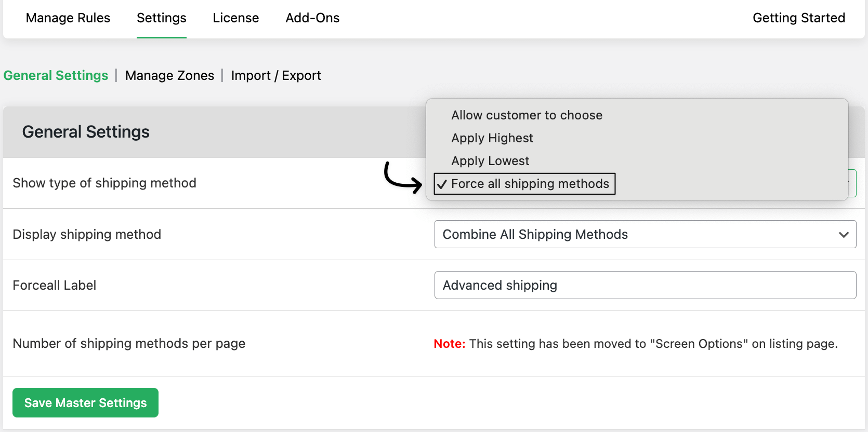This screenshot has height=432, width=868.
Task: Go to the License tab
Action: click(235, 18)
